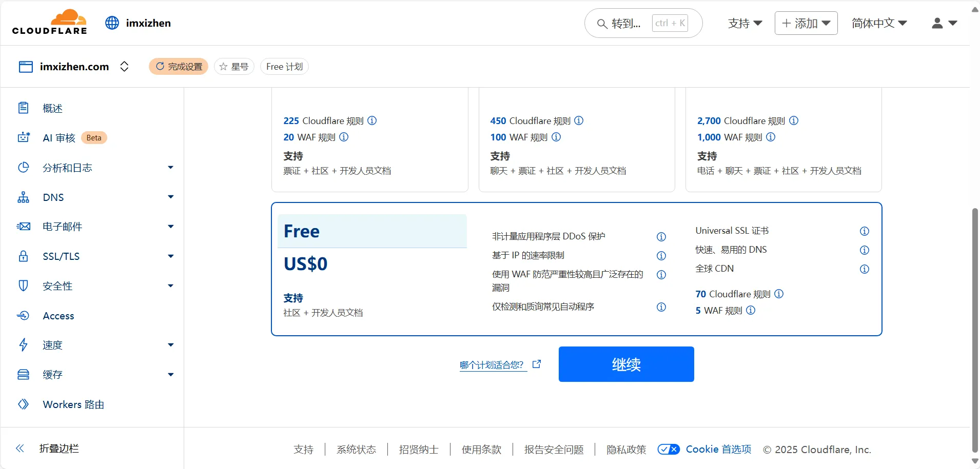Click the Cloudflare logo
Screen dimensions: 980x469
pyautogui.click(x=50, y=22)
